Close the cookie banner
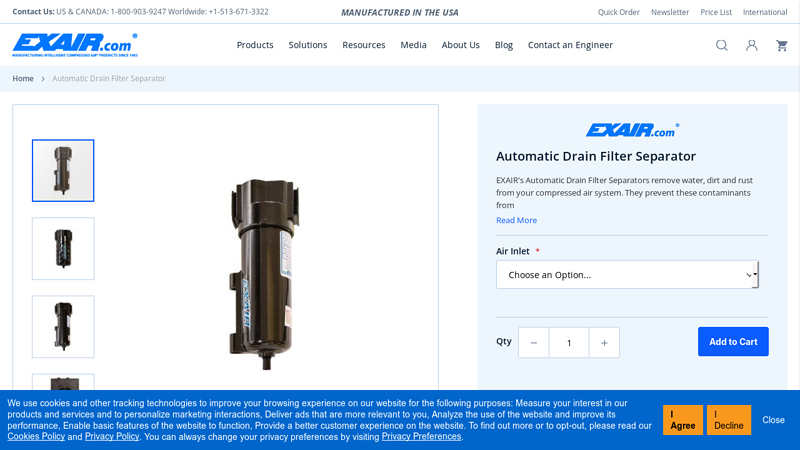Image resolution: width=800 pixels, height=450 pixels. pos(773,420)
